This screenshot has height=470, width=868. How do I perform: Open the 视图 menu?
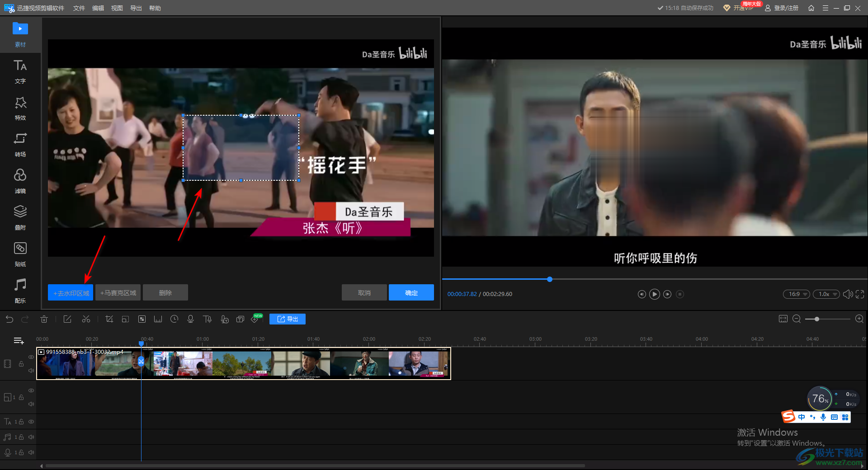click(117, 8)
